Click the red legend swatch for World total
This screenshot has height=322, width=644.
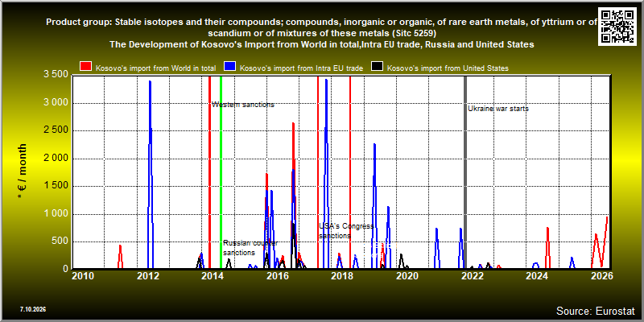coord(86,67)
